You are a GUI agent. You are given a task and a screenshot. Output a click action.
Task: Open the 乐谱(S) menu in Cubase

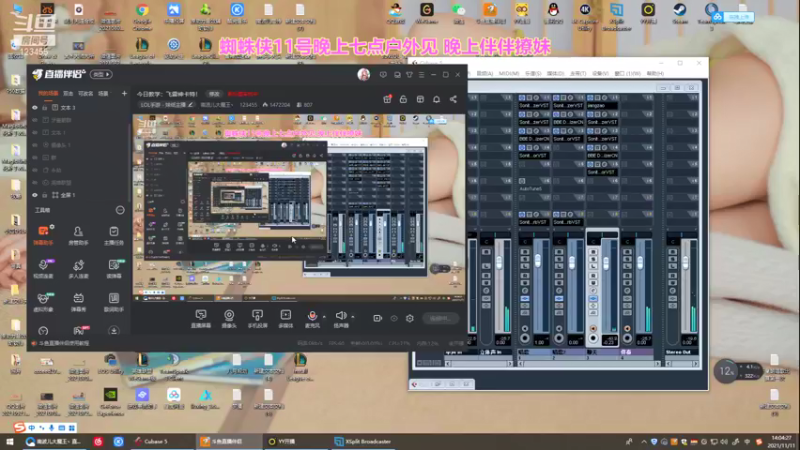tap(533, 73)
